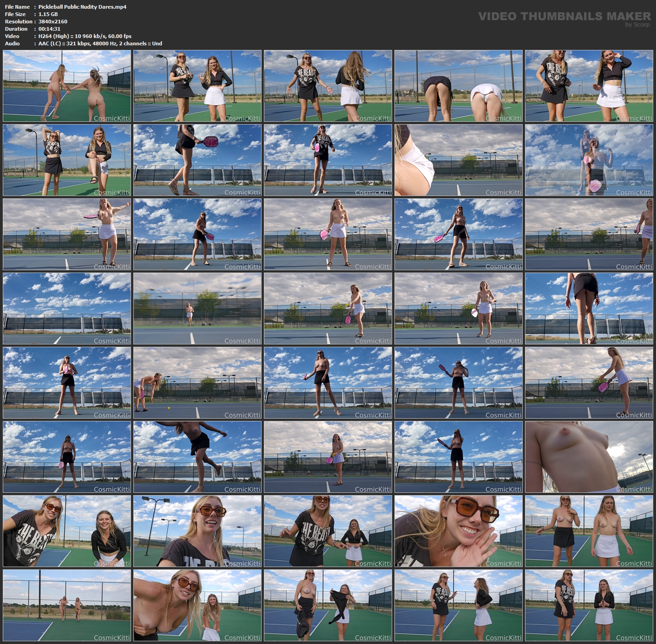Open the thumbnail of two distant figures running
The image size is (656, 644).
click(67, 606)
